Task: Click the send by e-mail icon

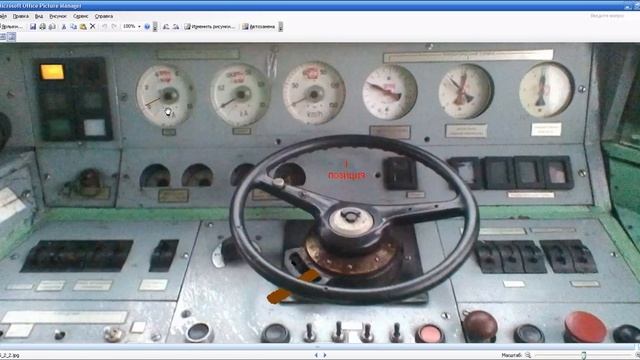Action: [52, 27]
